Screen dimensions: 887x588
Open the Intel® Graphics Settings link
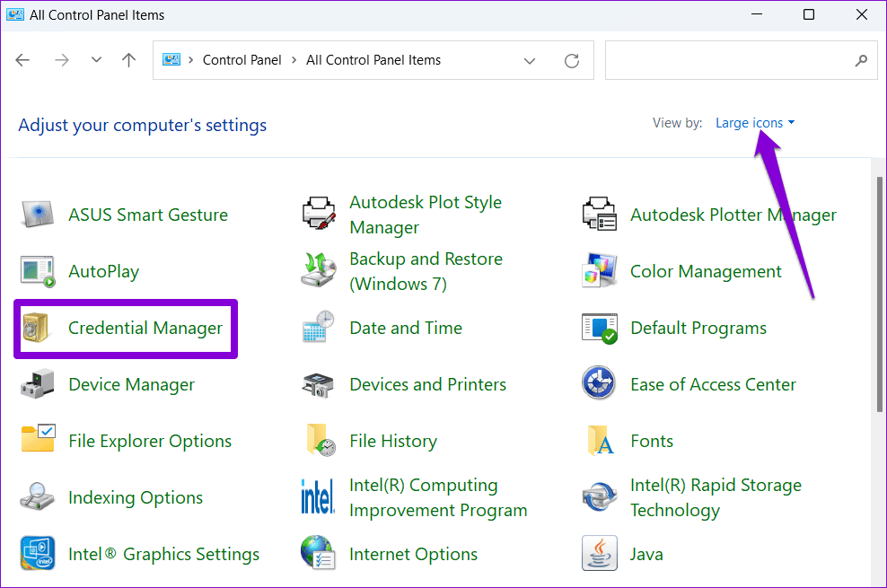click(163, 554)
